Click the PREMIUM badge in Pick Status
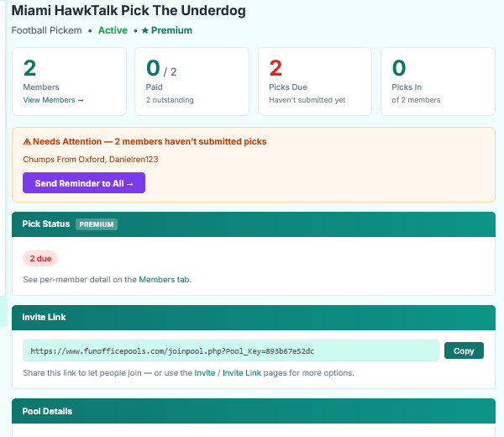This screenshot has height=437, width=504. tap(97, 224)
